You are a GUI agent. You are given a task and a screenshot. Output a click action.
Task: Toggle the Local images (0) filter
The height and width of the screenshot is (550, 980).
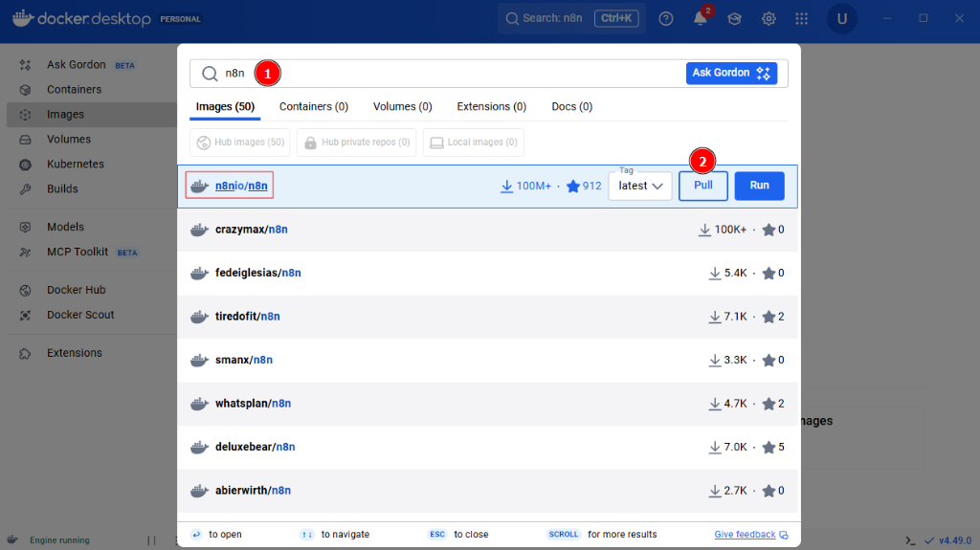pos(473,143)
